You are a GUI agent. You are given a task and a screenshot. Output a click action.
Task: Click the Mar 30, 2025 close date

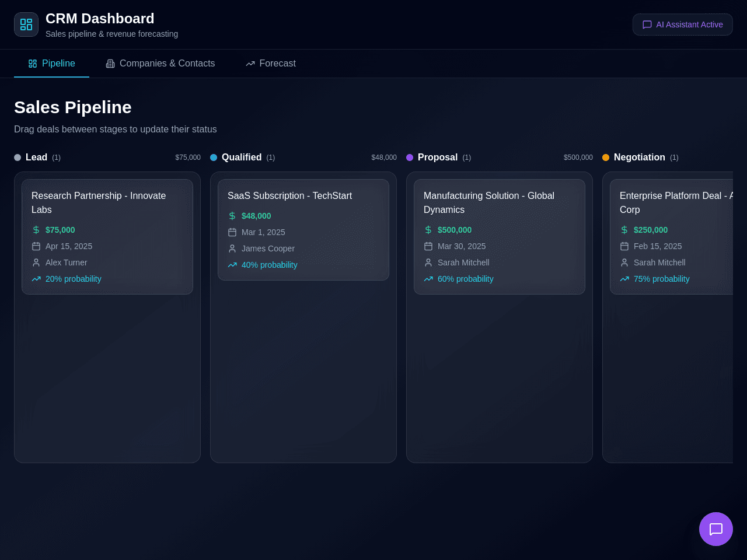point(462,246)
